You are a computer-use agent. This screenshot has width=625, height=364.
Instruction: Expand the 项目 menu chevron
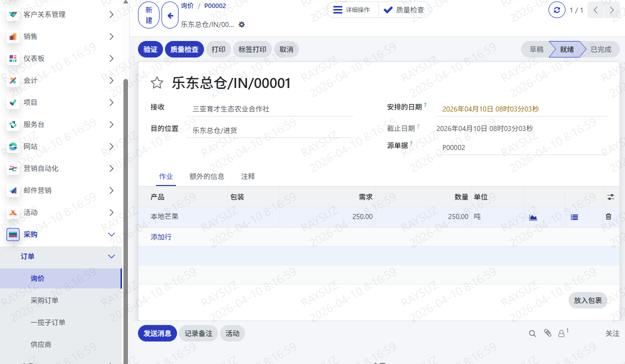[x=111, y=102]
